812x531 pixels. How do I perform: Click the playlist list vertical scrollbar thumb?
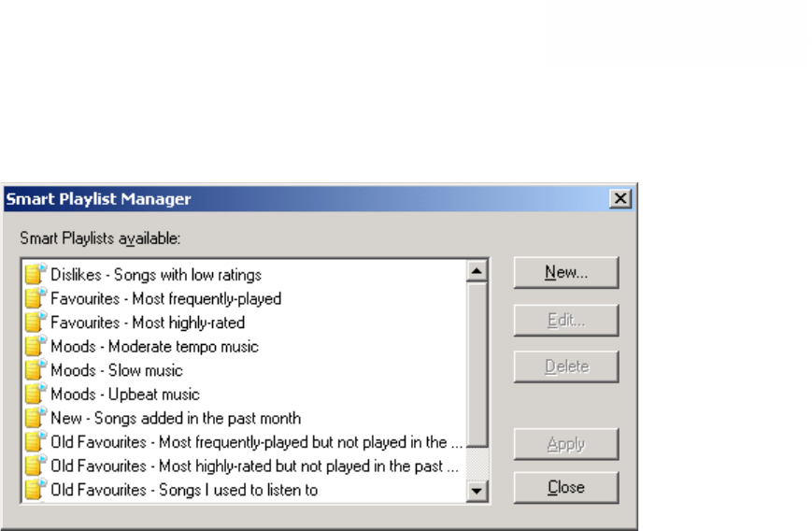point(477,365)
